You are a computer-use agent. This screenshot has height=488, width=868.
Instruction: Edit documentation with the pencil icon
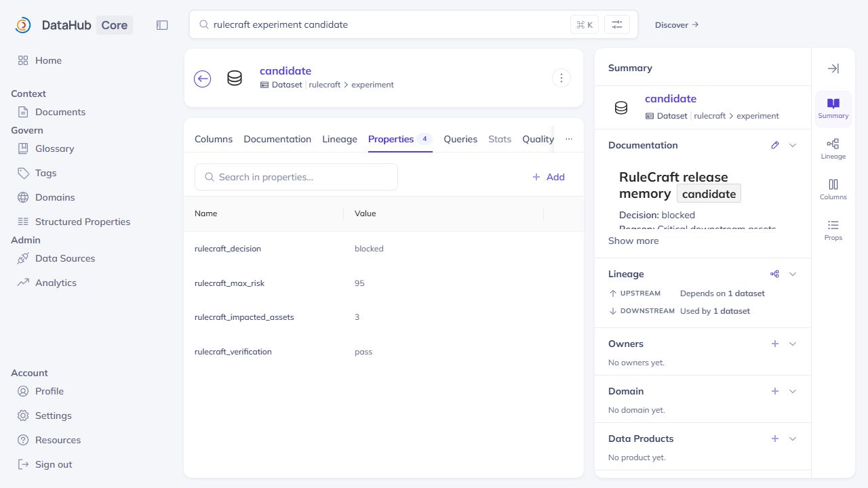tap(775, 145)
